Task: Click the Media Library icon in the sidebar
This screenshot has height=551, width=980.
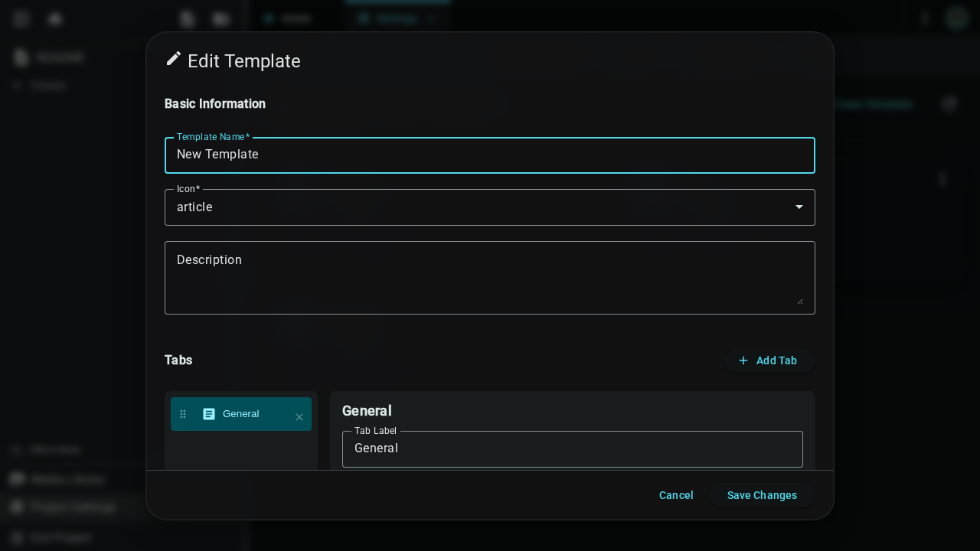Action: click(17, 479)
